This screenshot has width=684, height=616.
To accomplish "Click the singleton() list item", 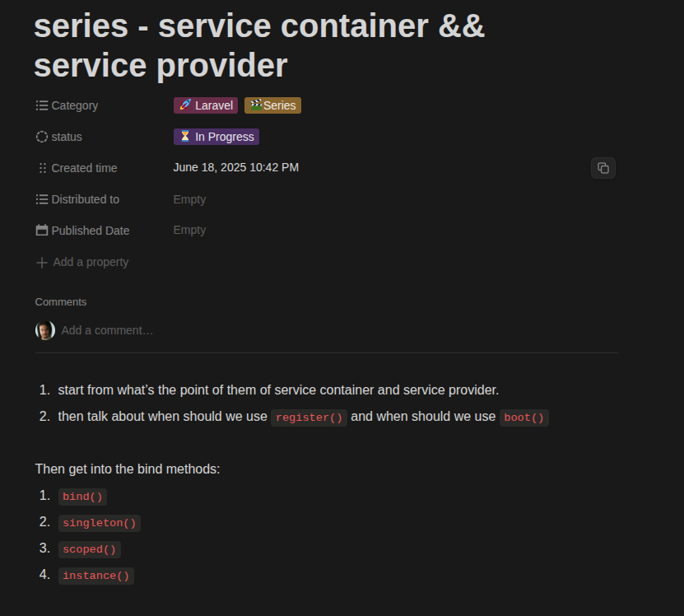I will (x=100, y=523).
